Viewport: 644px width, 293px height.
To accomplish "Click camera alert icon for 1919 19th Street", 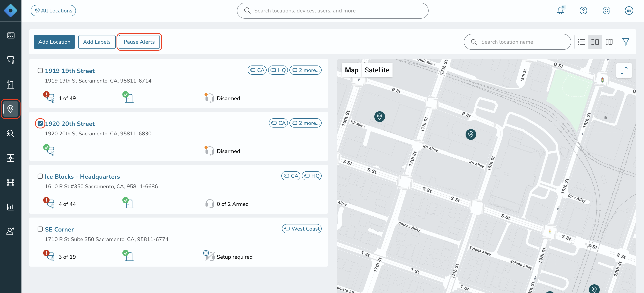I will pyautogui.click(x=49, y=97).
